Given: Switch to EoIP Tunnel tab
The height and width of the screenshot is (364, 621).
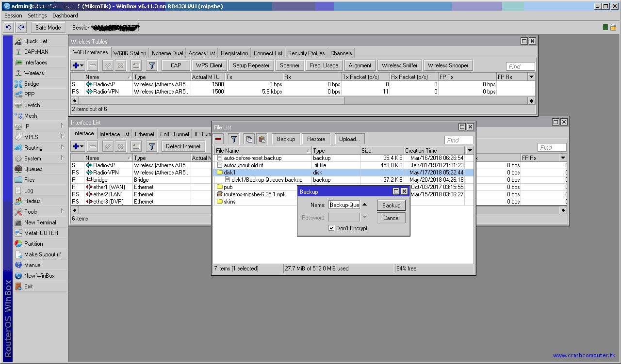Looking at the screenshot, I should [175, 134].
